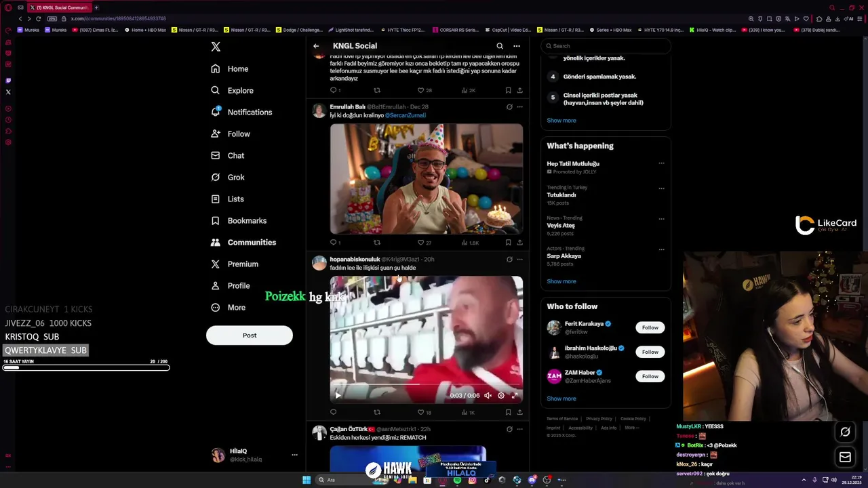Open the Follow menu item

(x=230, y=134)
